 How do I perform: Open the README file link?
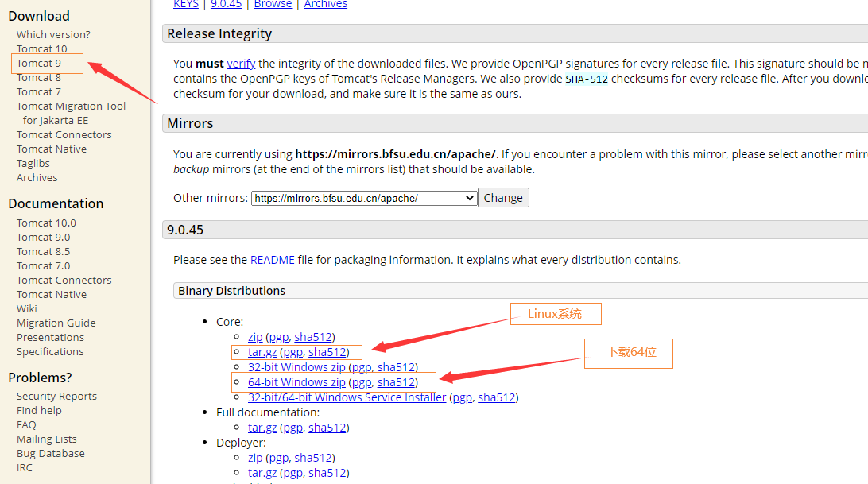(272, 260)
